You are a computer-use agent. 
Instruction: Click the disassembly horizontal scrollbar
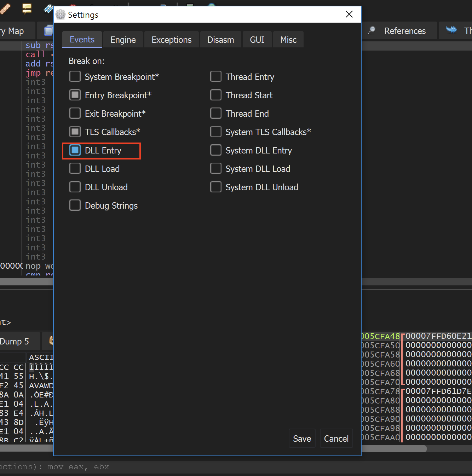tap(27, 281)
